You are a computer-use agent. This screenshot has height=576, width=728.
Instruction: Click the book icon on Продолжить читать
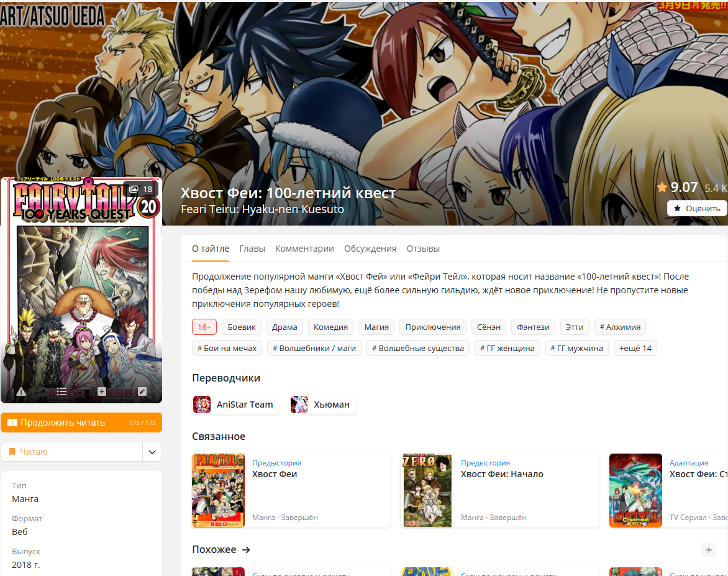tap(12, 423)
